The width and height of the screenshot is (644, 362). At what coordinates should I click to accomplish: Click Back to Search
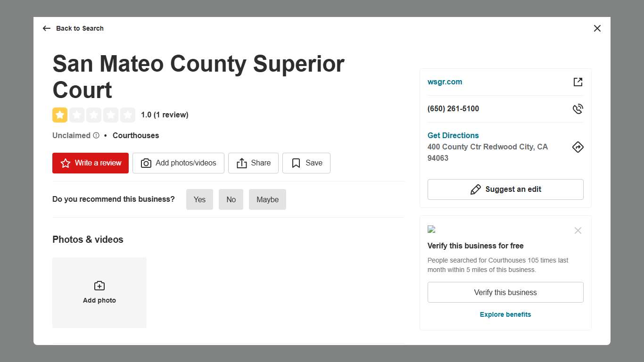click(x=80, y=28)
